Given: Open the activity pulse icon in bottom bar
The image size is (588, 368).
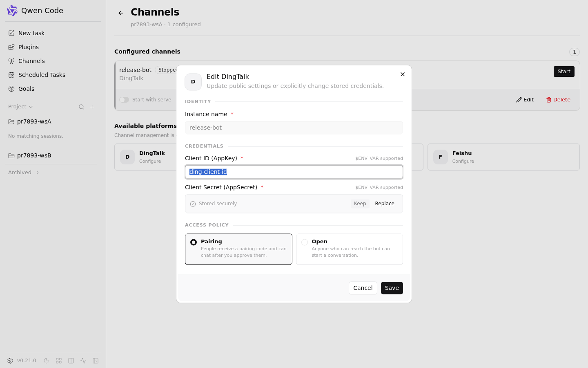Looking at the screenshot, I should [x=83, y=361].
